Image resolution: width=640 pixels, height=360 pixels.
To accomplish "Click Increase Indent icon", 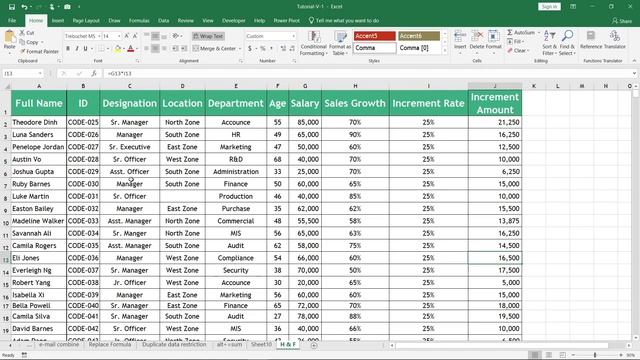I will [x=184, y=49].
